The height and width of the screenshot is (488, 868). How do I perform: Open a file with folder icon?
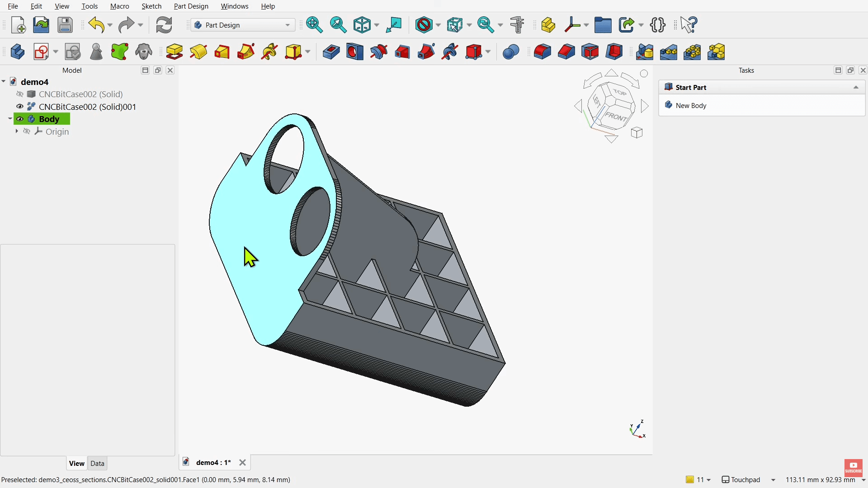point(41,25)
